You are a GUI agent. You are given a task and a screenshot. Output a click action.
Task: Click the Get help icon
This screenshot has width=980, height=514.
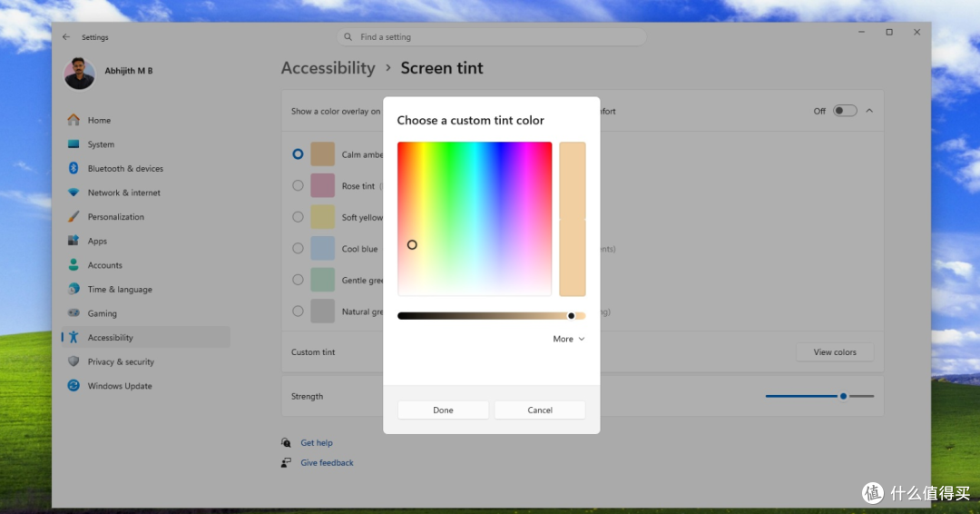click(x=286, y=442)
